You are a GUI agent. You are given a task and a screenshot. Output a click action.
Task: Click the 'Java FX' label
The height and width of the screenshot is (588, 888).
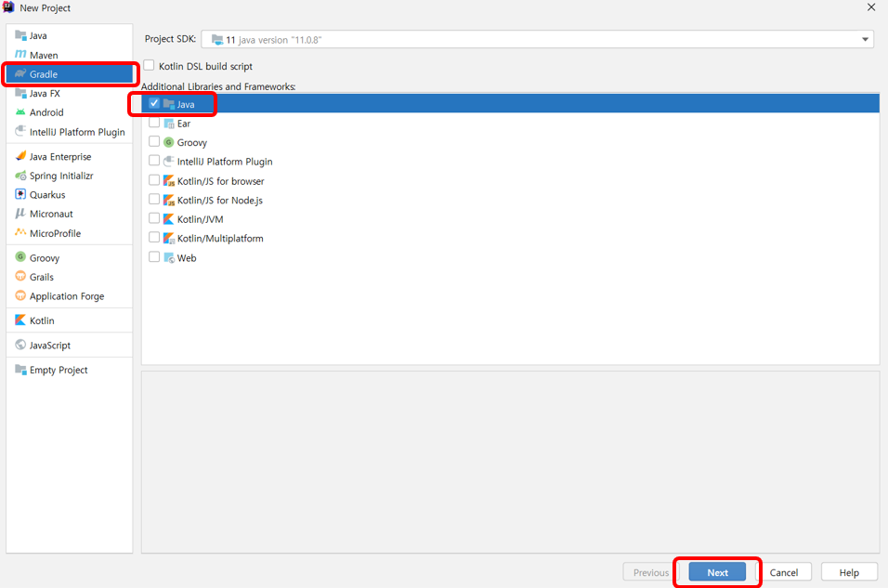click(x=45, y=94)
